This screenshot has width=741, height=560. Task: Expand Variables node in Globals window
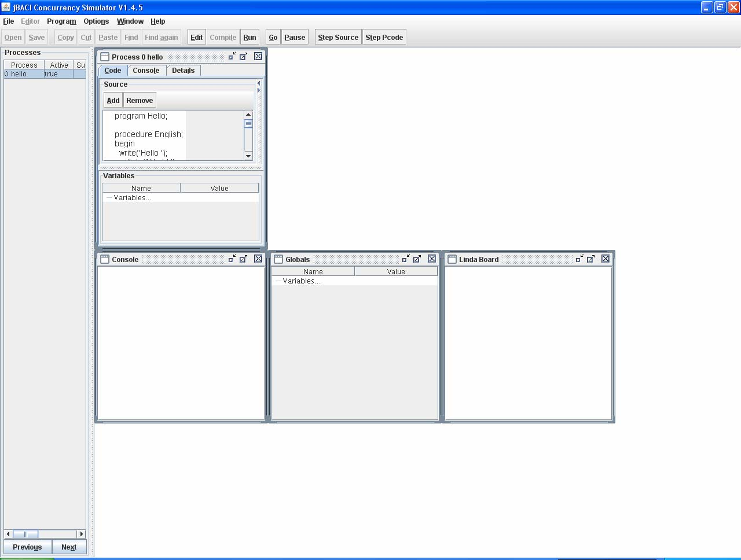point(278,281)
